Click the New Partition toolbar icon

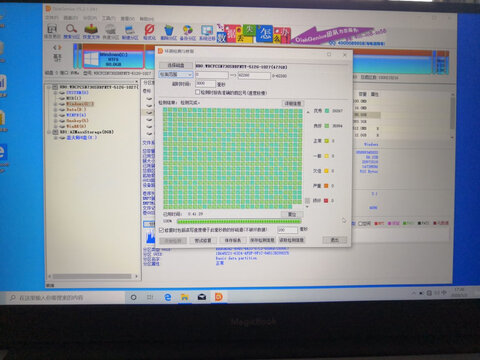tap(130, 32)
